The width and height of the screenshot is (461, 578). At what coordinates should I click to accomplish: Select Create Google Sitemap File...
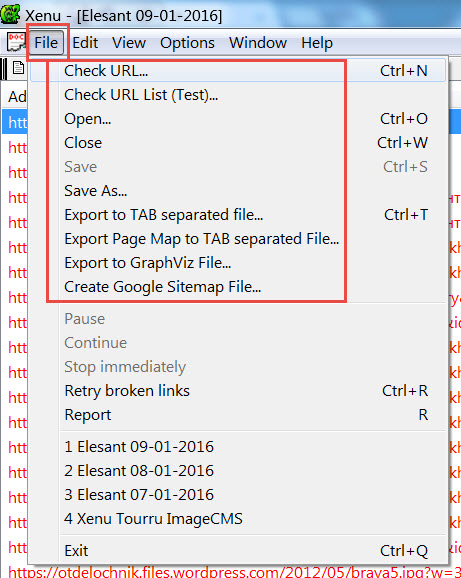click(238, 286)
